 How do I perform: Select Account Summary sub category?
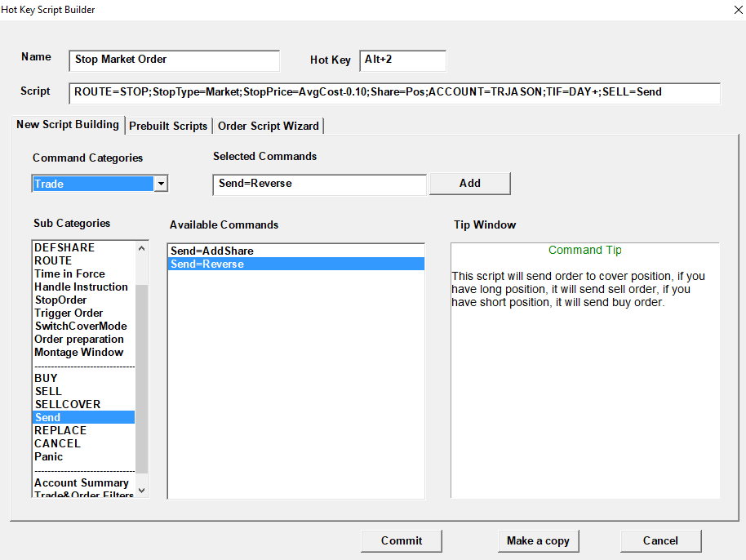(x=81, y=482)
